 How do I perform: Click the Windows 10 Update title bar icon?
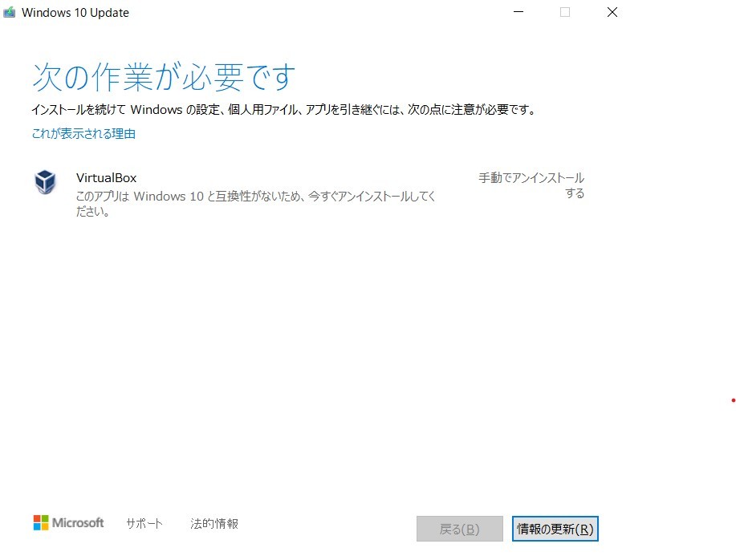click(x=10, y=12)
